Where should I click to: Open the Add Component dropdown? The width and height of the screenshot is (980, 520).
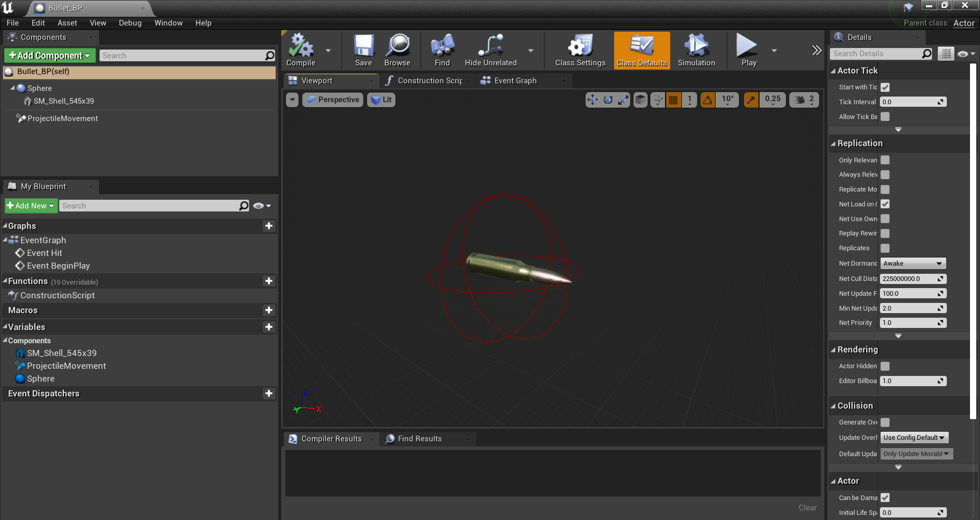pos(50,56)
